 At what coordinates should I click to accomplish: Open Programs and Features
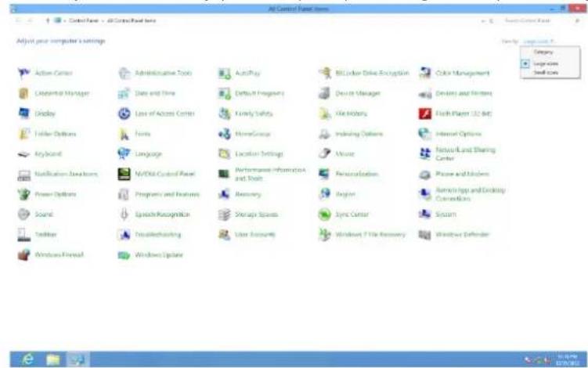click(x=159, y=194)
